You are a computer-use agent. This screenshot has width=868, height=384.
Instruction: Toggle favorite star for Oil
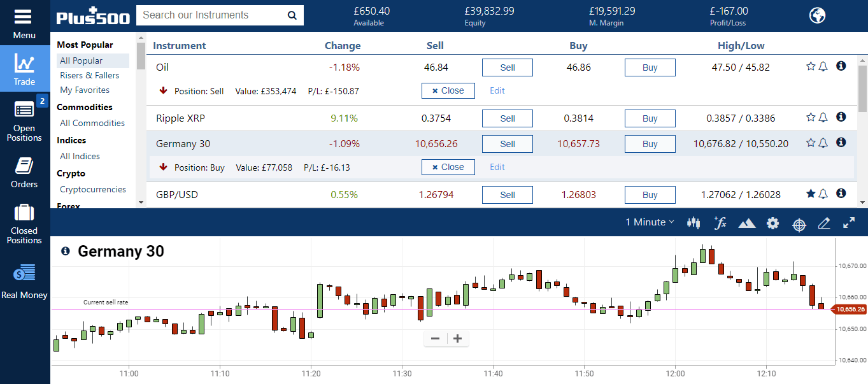811,66
